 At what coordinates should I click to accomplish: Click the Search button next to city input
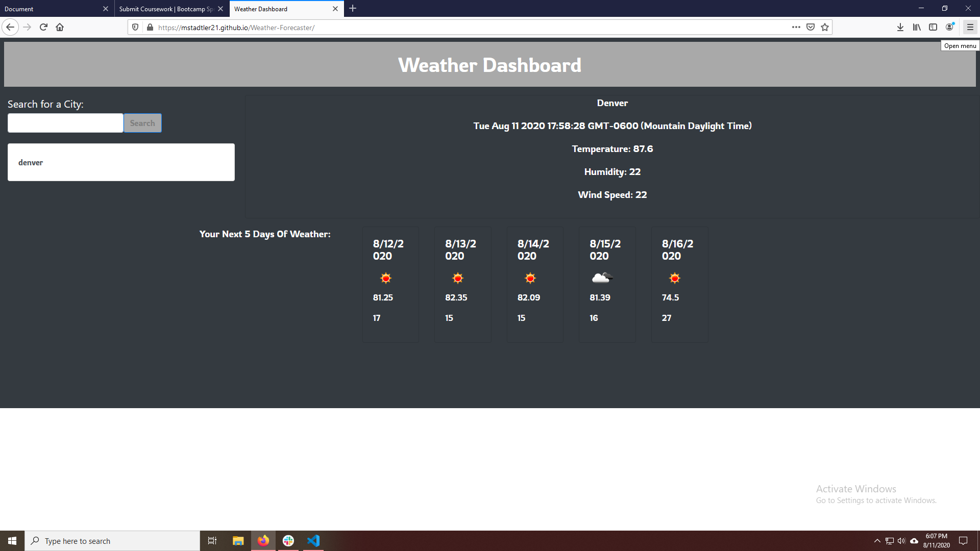click(x=142, y=123)
